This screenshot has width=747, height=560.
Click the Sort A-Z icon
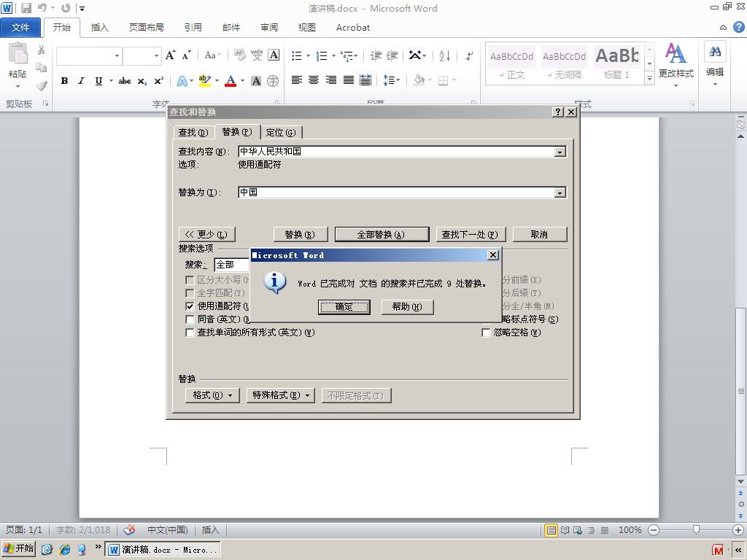tap(444, 55)
